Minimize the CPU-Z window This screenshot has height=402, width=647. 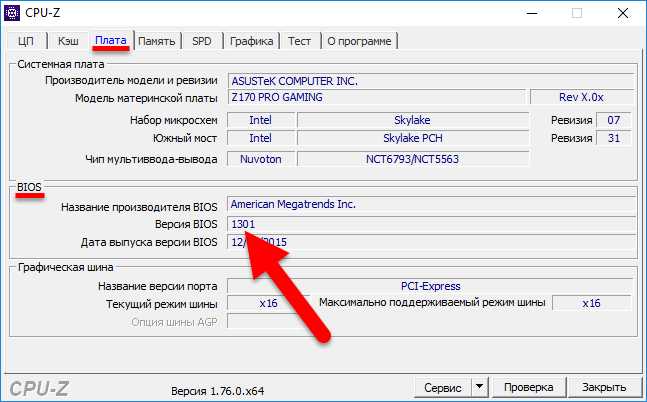(532, 13)
